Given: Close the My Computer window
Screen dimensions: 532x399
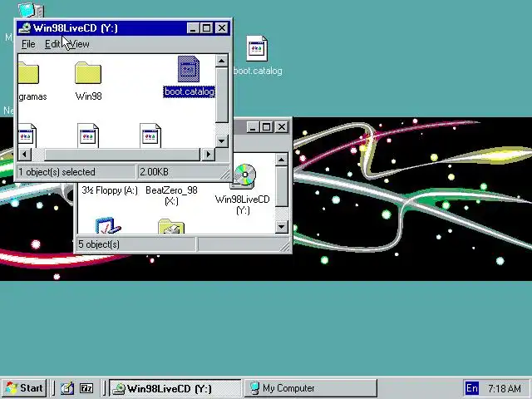Looking at the screenshot, I should pyautogui.click(x=282, y=127).
